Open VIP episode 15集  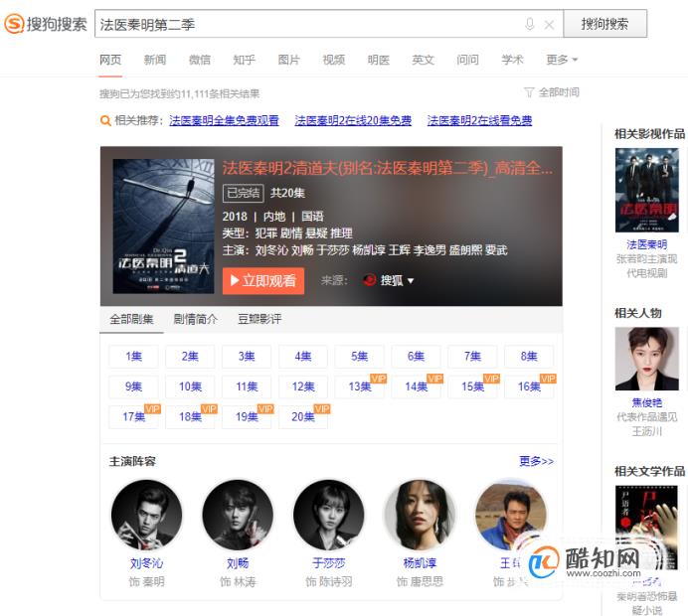pyautogui.click(x=472, y=386)
